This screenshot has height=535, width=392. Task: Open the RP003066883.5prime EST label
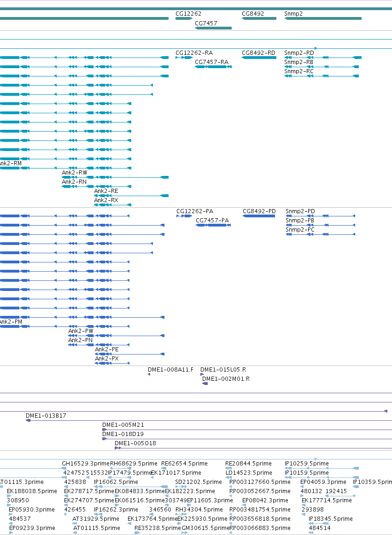(260, 528)
